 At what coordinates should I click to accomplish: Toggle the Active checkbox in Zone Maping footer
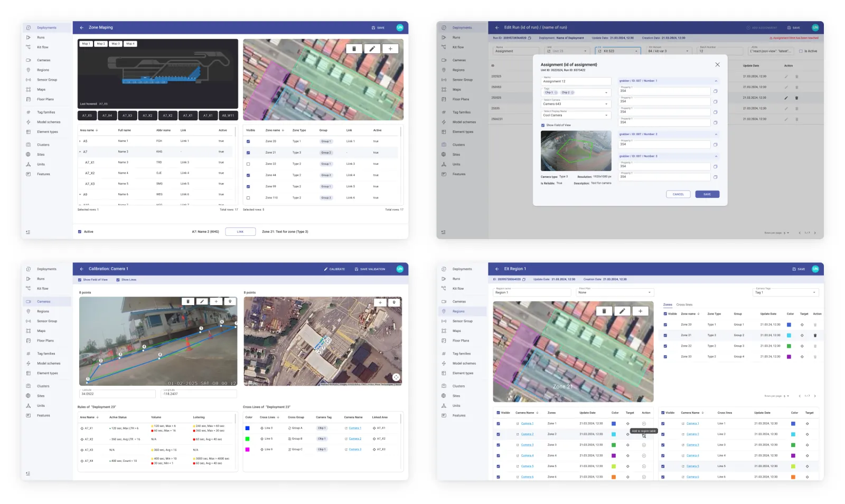point(80,232)
